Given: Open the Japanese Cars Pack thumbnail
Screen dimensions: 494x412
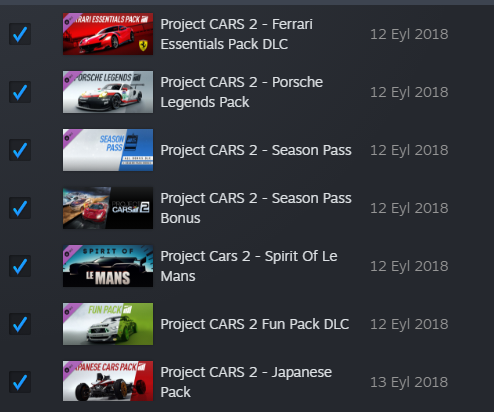Looking at the screenshot, I should tap(108, 381).
